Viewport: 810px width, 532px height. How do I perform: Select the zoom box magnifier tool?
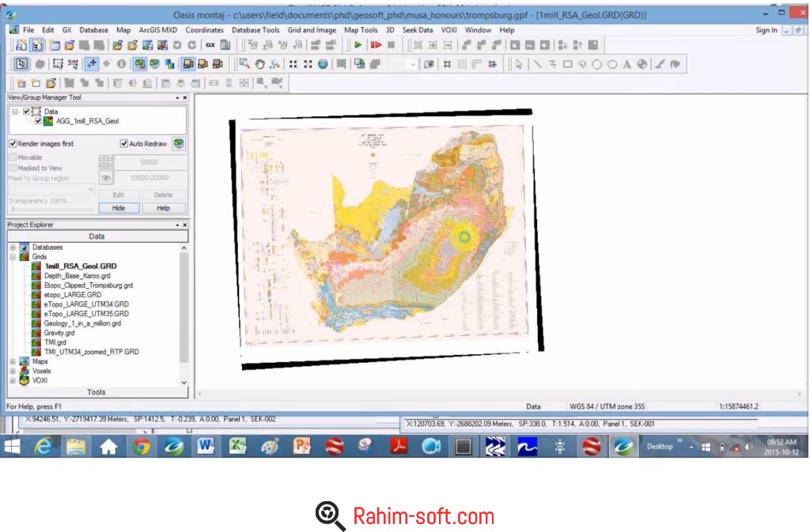pos(244,64)
